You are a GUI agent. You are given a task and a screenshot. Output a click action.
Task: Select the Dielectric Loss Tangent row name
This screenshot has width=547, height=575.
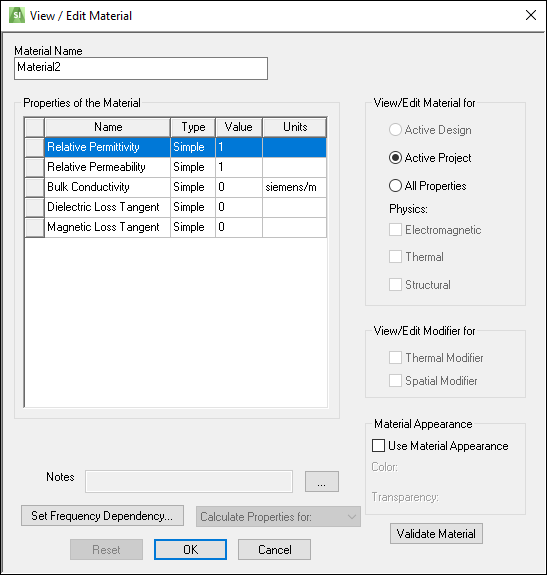coord(107,207)
